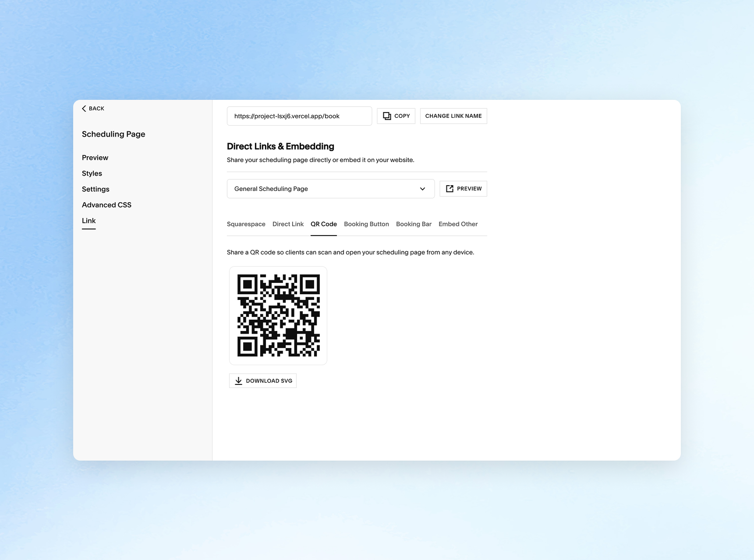Open Preview in the sidebar

(x=95, y=158)
